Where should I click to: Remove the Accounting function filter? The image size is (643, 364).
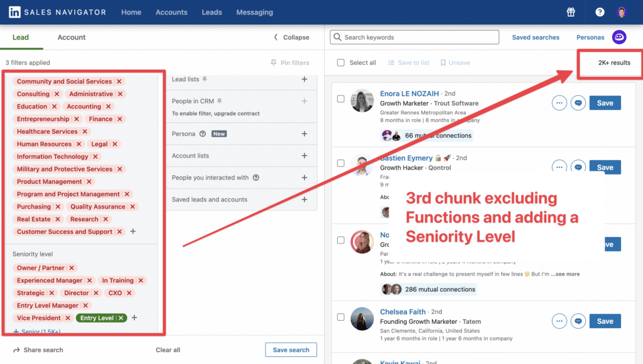(x=108, y=107)
